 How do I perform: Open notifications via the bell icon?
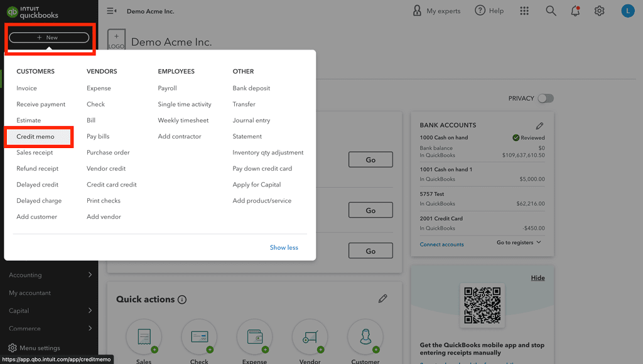[x=575, y=11]
